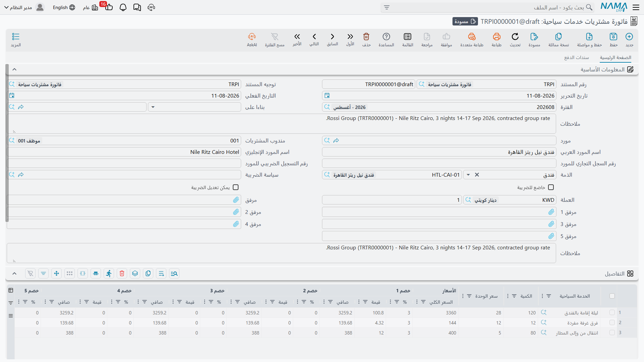Show more actions with المزيد

click(x=16, y=40)
